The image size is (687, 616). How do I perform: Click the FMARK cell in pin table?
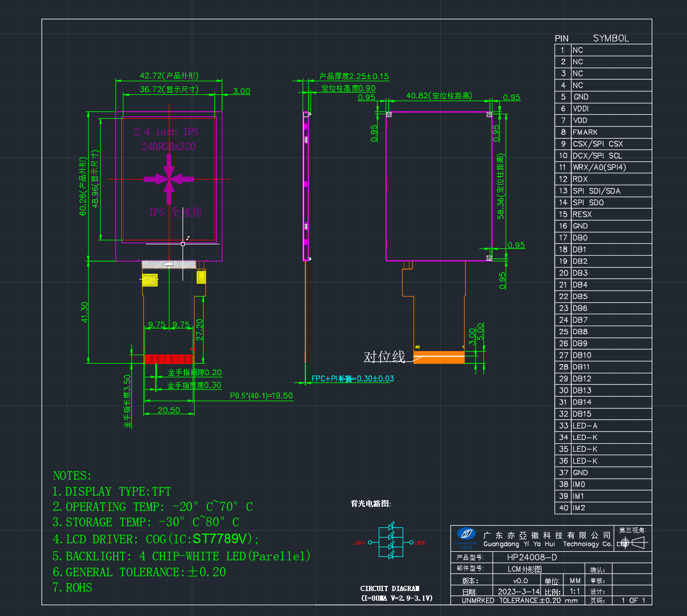611,132
